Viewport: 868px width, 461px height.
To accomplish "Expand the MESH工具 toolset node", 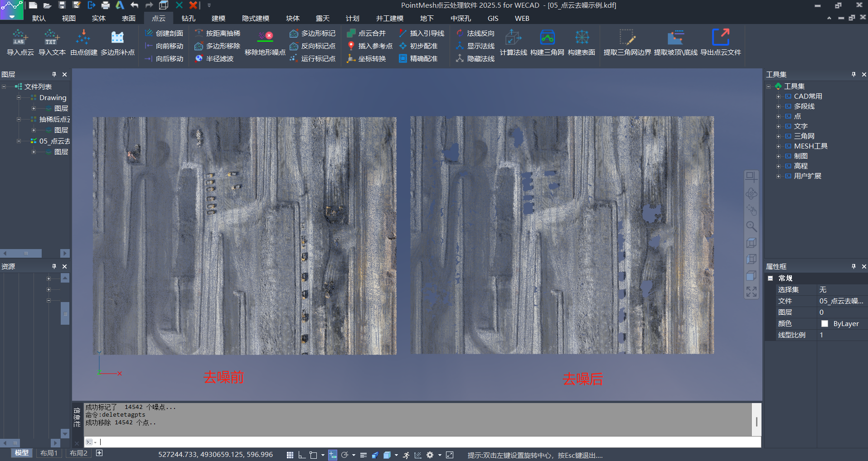I will 778,146.
